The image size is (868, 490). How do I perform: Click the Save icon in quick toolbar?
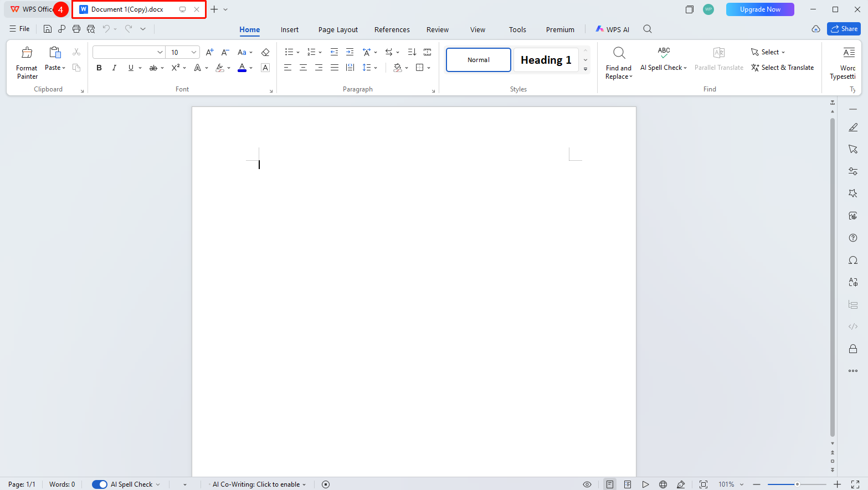coord(48,29)
